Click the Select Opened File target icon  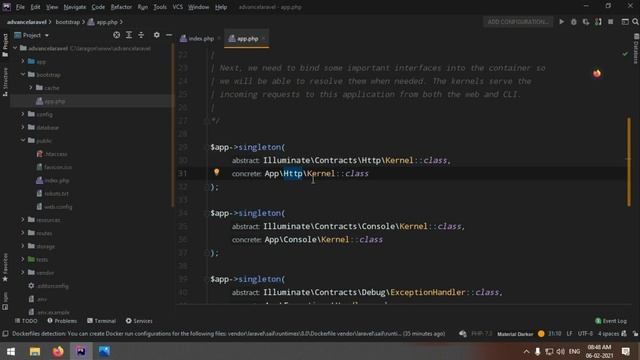(117, 35)
